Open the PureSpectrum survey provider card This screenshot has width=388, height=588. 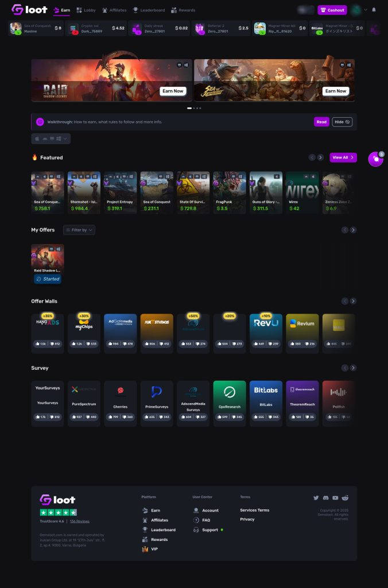click(84, 404)
